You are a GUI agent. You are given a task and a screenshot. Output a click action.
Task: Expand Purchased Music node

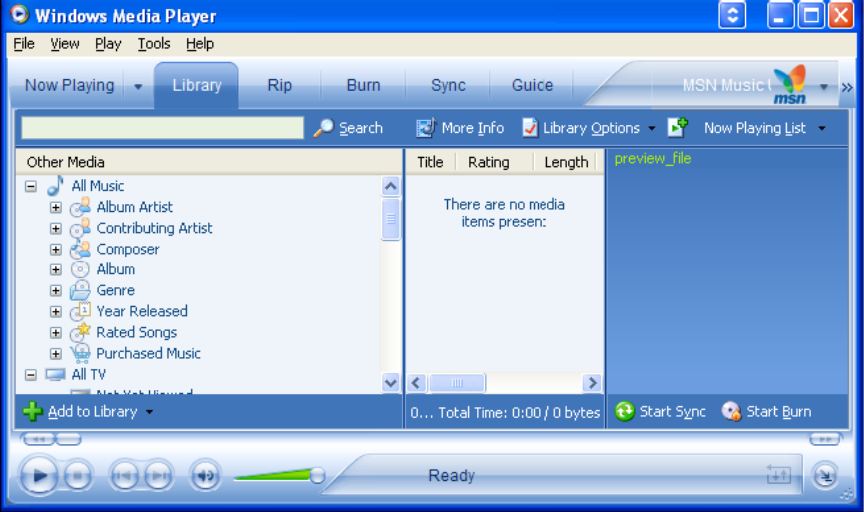[56, 353]
